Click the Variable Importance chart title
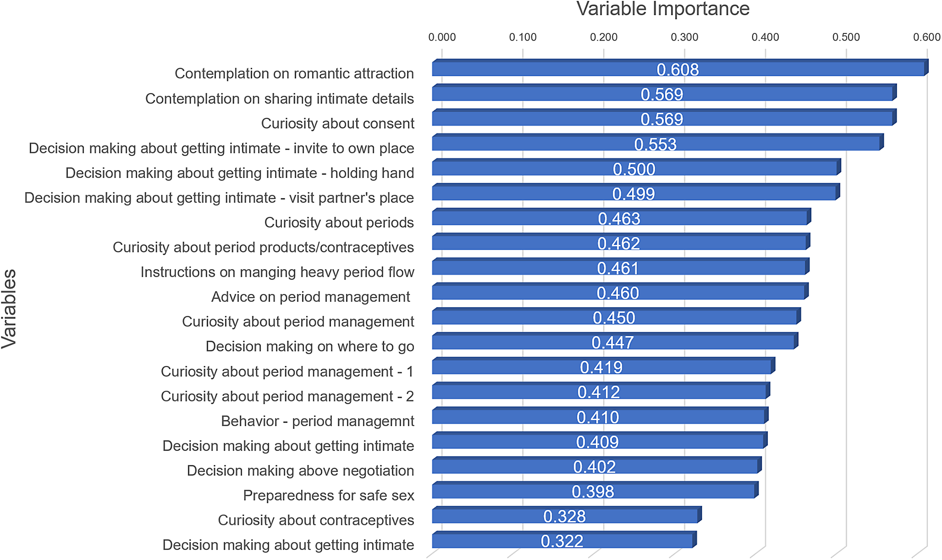 [662, 9]
